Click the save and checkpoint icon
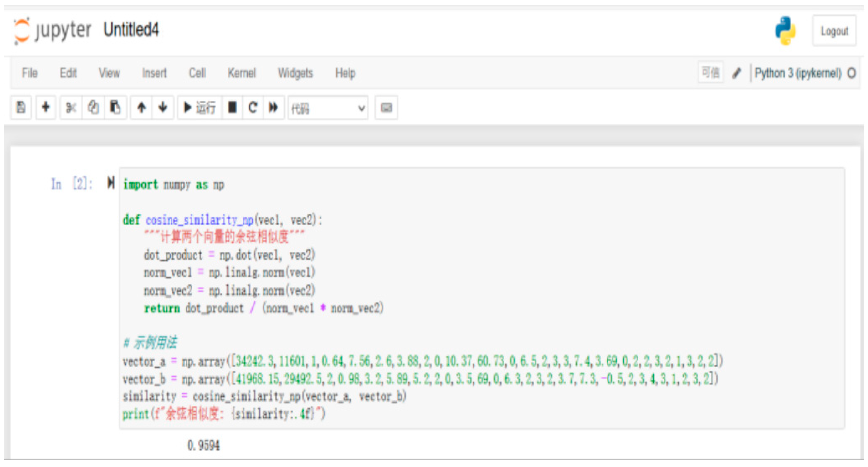This screenshot has height=467, width=868. 21,108
